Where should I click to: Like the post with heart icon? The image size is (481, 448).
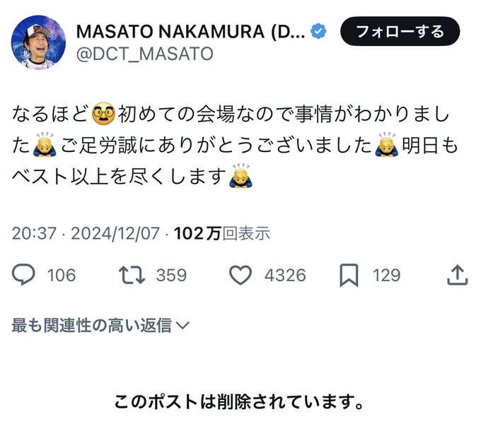pyautogui.click(x=240, y=275)
